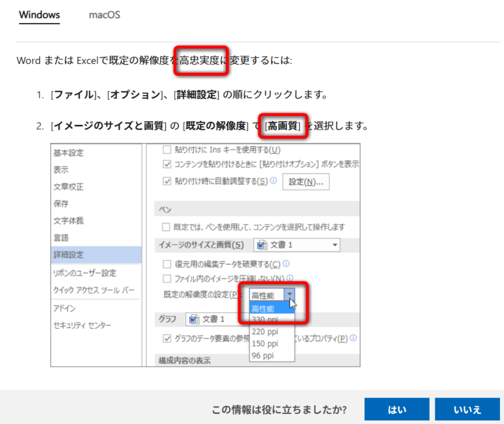
Task: Click info icon at end of グラフのデータ要素 row
Action: pos(353,338)
